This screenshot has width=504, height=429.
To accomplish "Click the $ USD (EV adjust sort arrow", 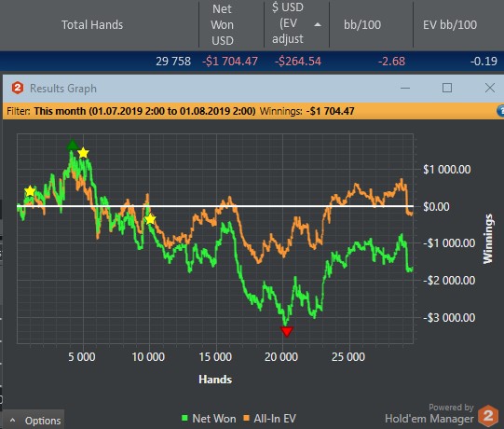I will pos(318,24).
